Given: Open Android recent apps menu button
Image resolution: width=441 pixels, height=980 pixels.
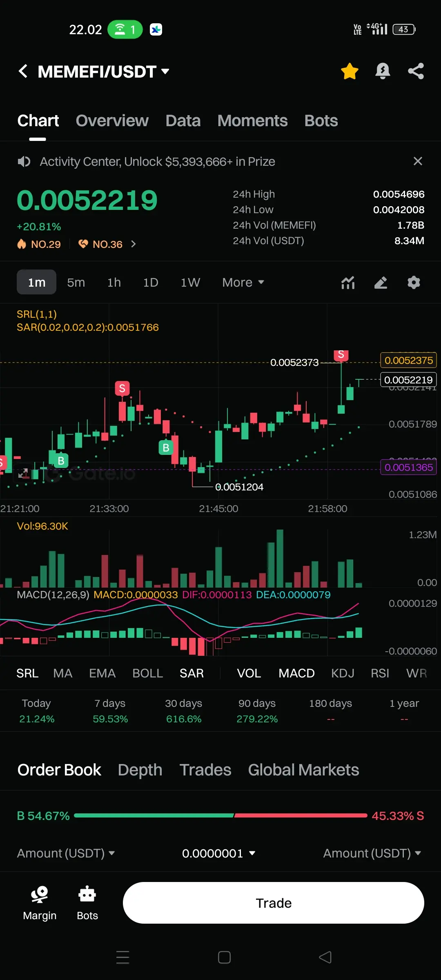Looking at the screenshot, I should pyautogui.click(x=122, y=957).
